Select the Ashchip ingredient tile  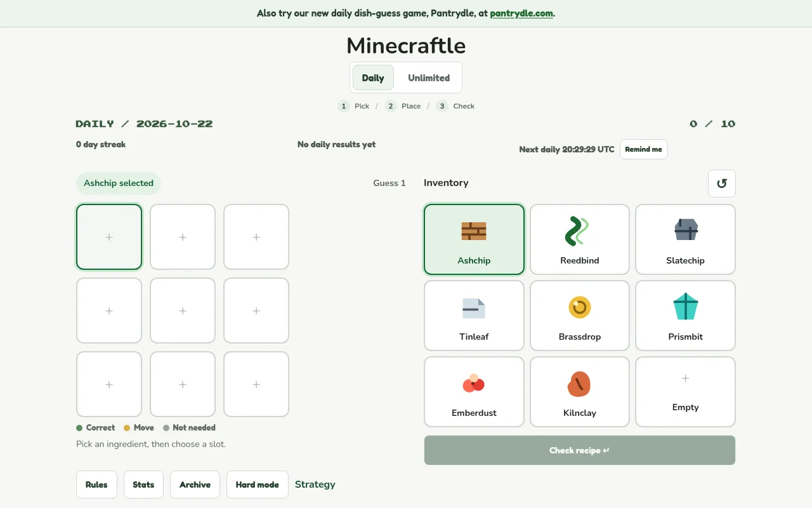click(474, 239)
